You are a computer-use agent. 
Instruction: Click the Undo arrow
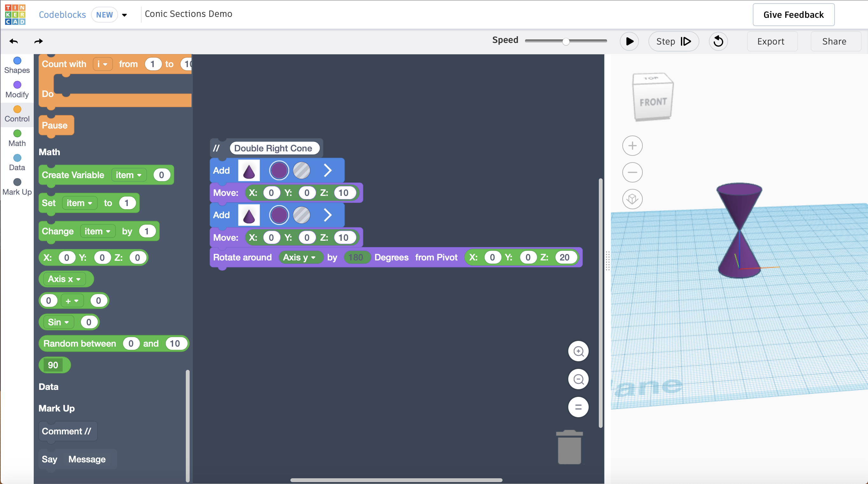click(x=13, y=41)
